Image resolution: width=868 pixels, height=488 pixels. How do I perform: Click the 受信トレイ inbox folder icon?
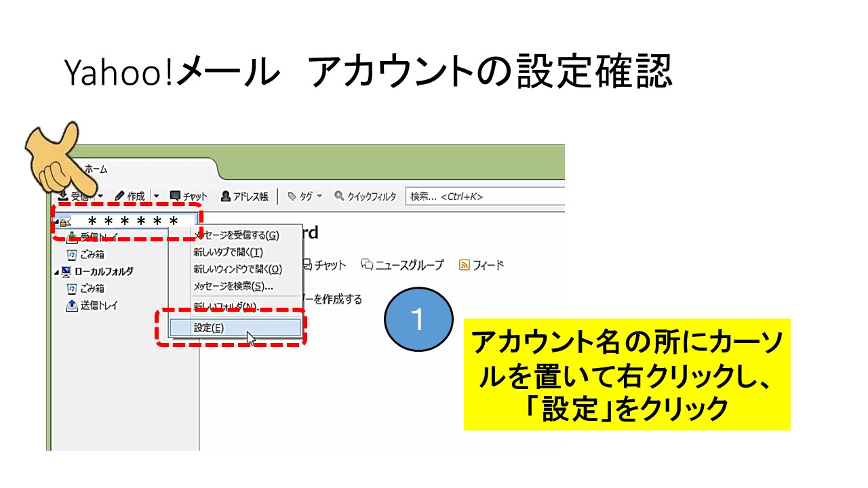[72, 237]
